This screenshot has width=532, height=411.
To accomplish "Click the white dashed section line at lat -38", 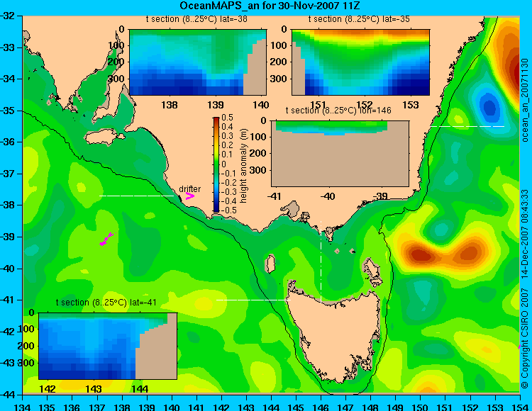I will click(x=136, y=196).
